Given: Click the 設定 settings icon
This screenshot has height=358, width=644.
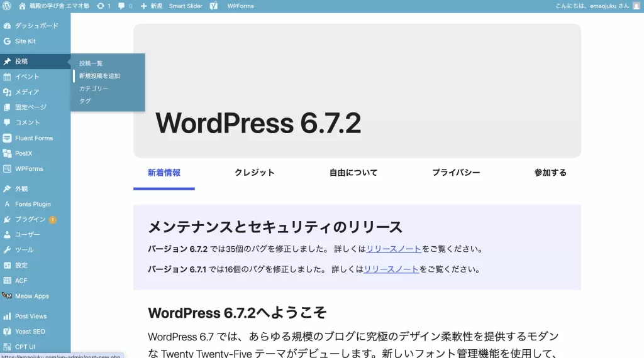Looking at the screenshot, I should tap(7, 265).
